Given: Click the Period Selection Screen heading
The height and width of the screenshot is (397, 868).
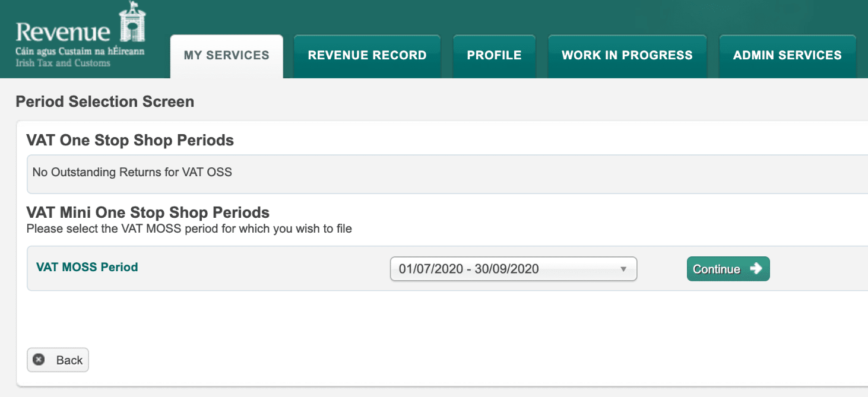Looking at the screenshot, I should point(105,102).
